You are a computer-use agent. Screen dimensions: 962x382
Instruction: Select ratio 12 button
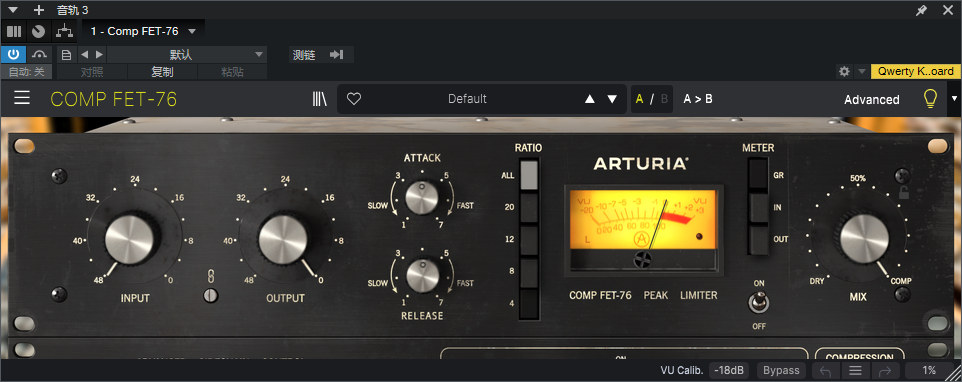click(x=529, y=240)
